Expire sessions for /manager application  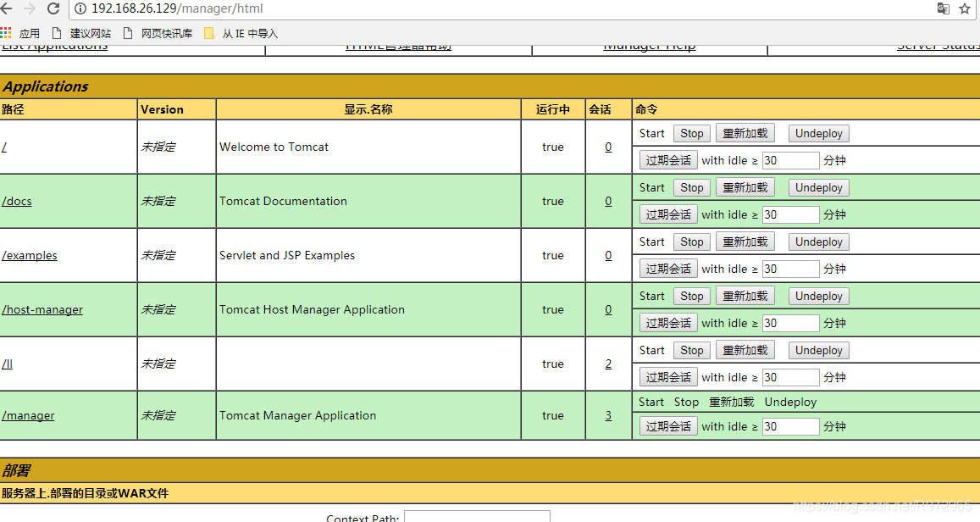tap(668, 427)
